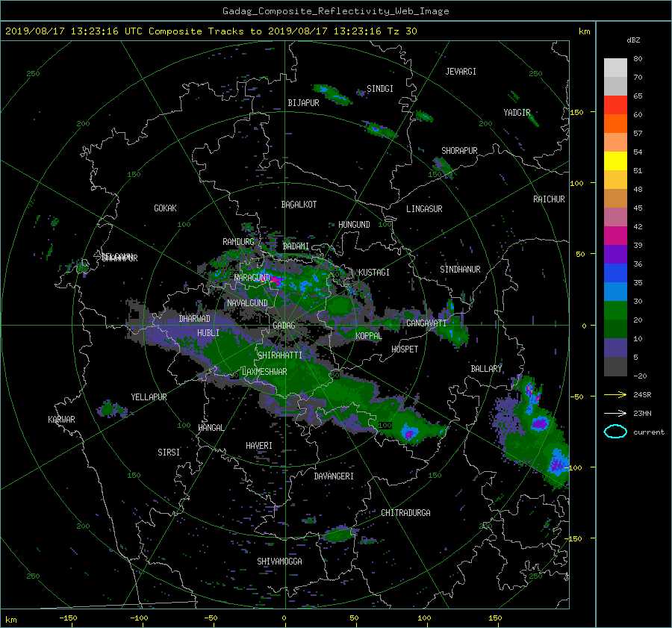Click the JEVARGI city label
The width and height of the screenshot is (672, 628).
461,72
